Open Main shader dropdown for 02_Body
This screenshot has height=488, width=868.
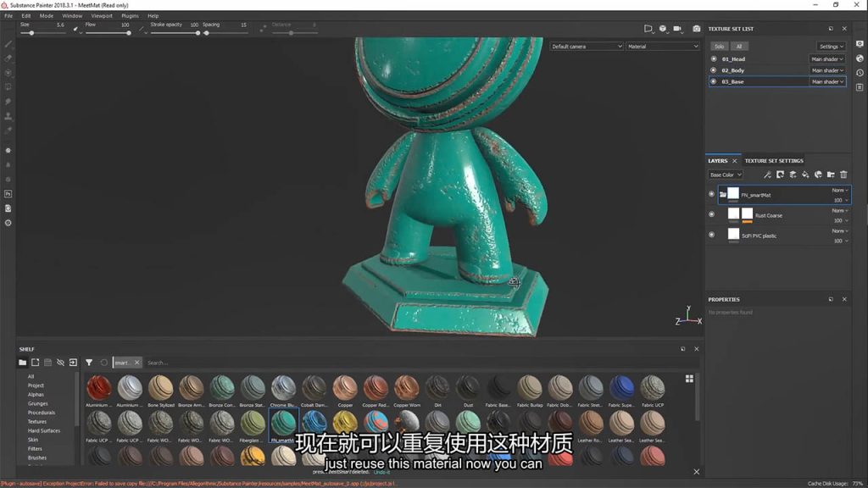(x=827, y=70)
